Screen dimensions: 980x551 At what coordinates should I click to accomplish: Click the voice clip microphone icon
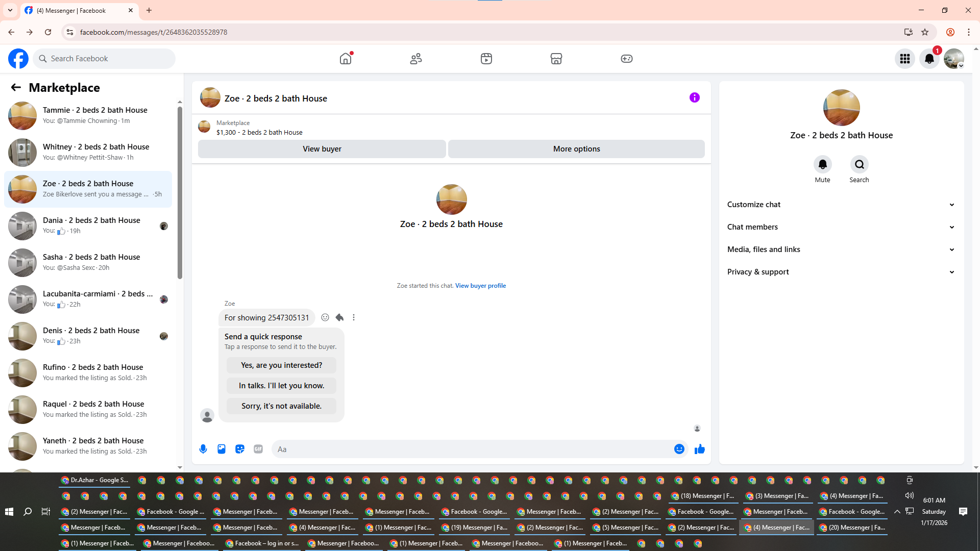(x=203, y=449)
